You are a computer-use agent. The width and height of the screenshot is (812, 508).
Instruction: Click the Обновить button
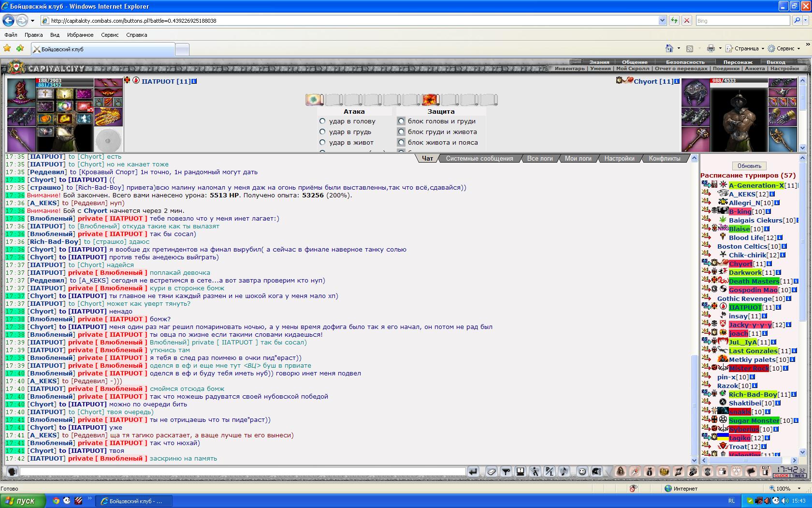click(749, 165)
